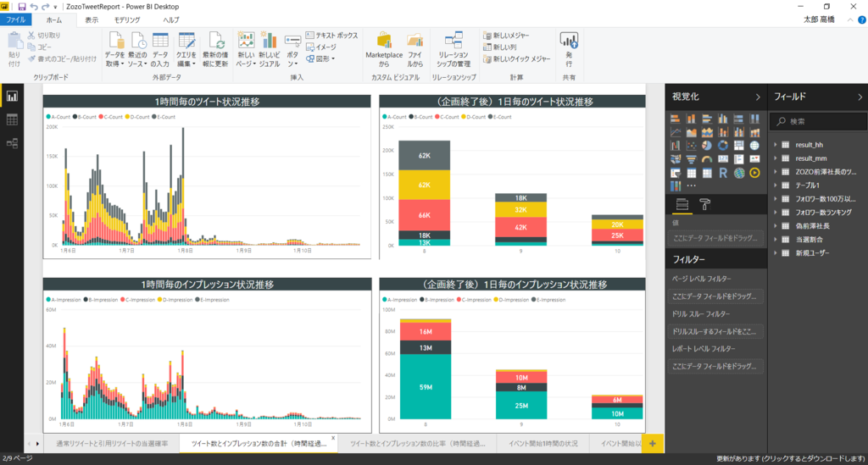Select the R script visual icon
The width and height of the screenshot is (868, 465).
click(x=723, y=173)
